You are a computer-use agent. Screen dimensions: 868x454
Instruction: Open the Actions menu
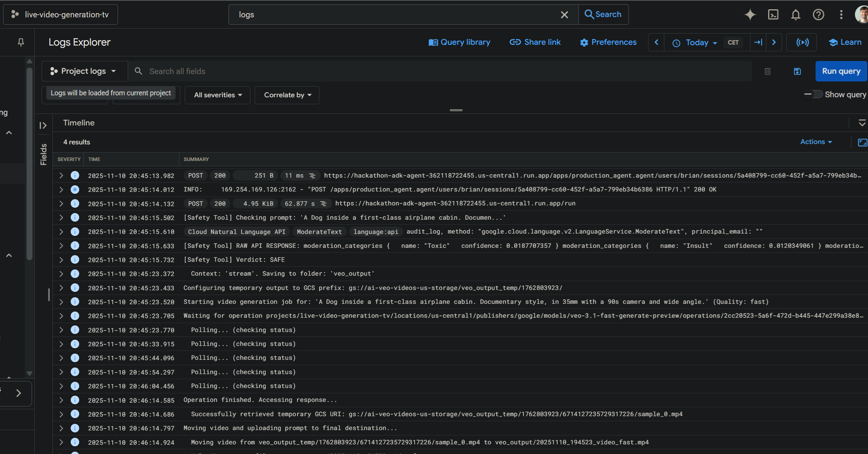coord(816,142)
